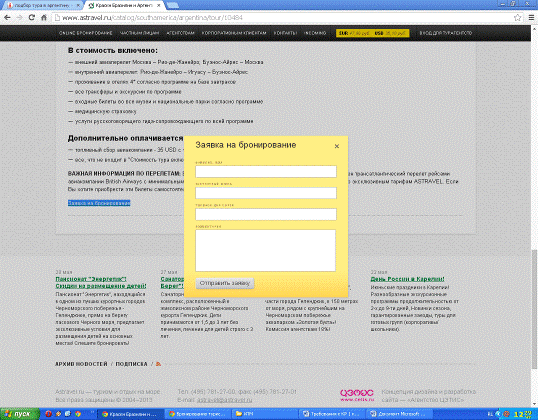Submit the form with Отправить заявку button

tap(225, 283)
